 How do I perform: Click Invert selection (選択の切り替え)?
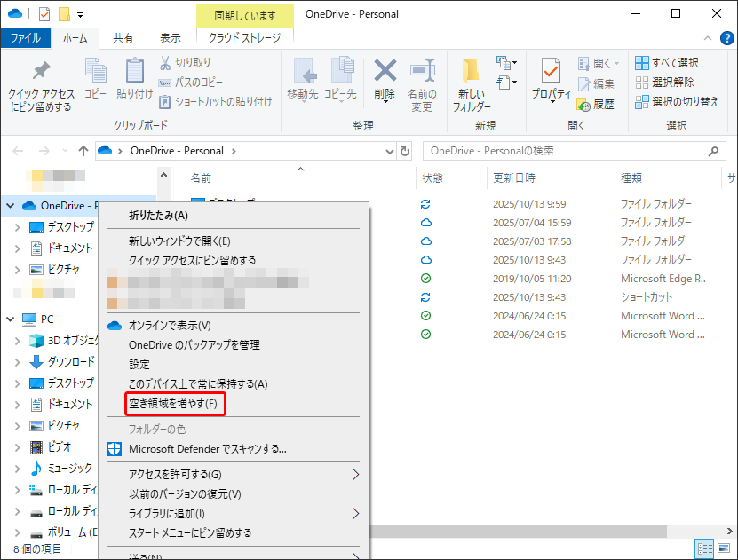pos(677,101)
